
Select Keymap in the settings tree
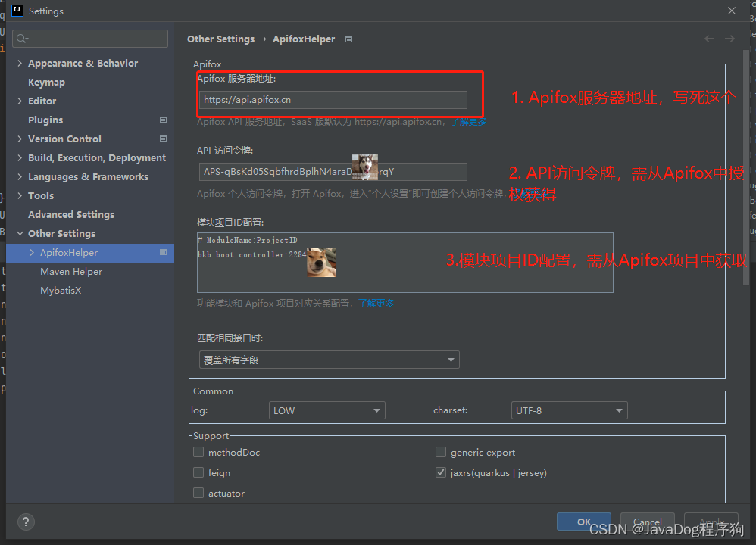coord(46,83)
